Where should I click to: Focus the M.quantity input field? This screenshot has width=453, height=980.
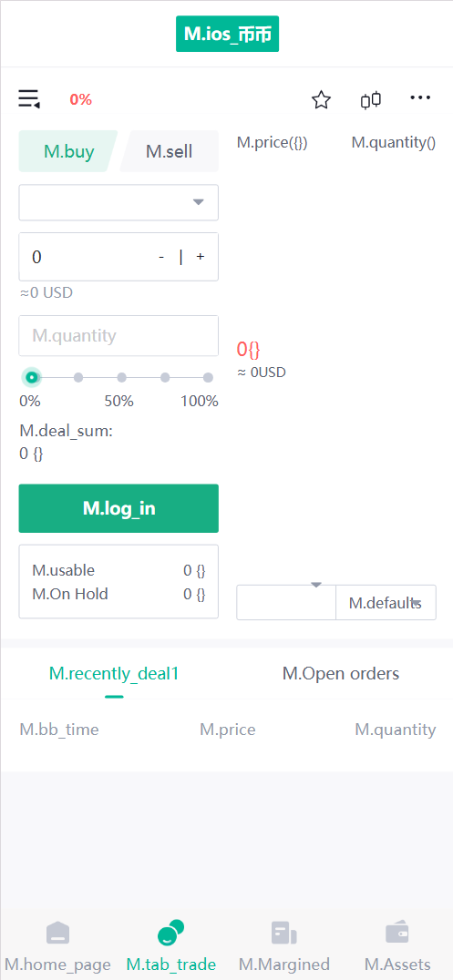click(118, 336)
